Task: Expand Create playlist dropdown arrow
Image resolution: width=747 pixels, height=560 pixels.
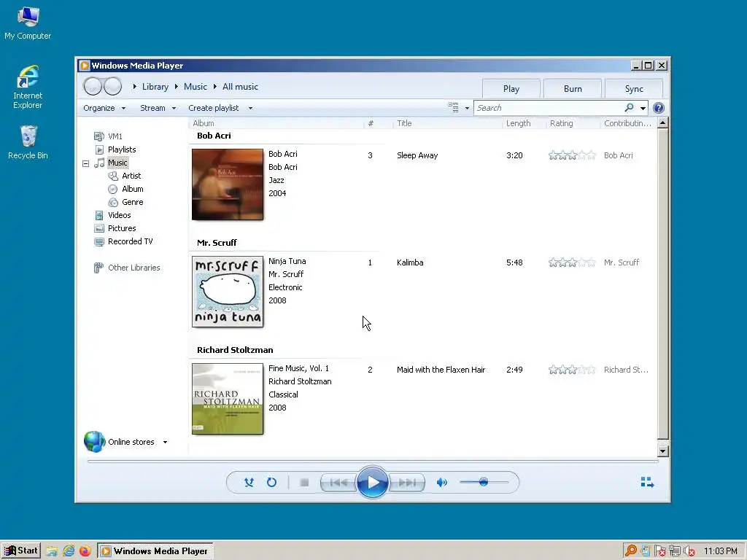Action: (251, 108)
